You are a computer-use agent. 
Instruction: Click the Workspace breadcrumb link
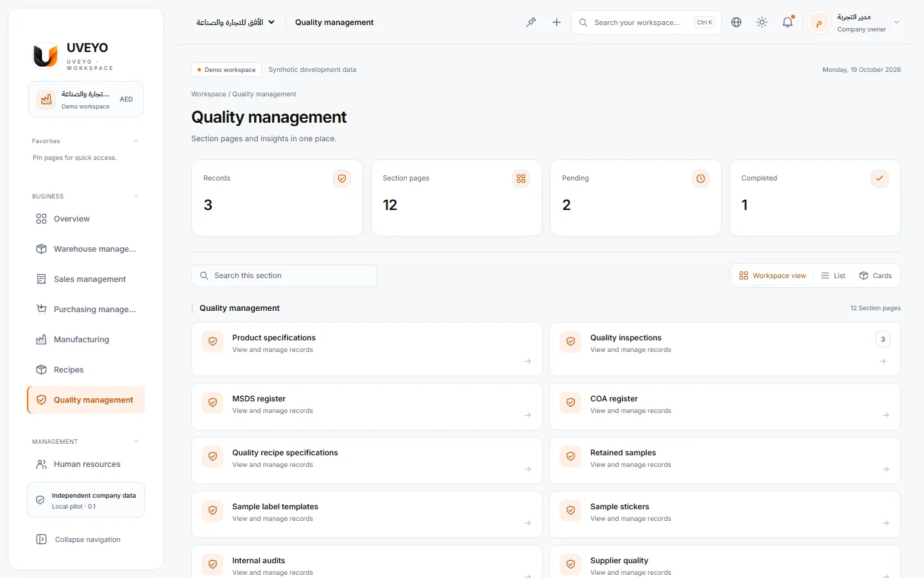[209, 94]
